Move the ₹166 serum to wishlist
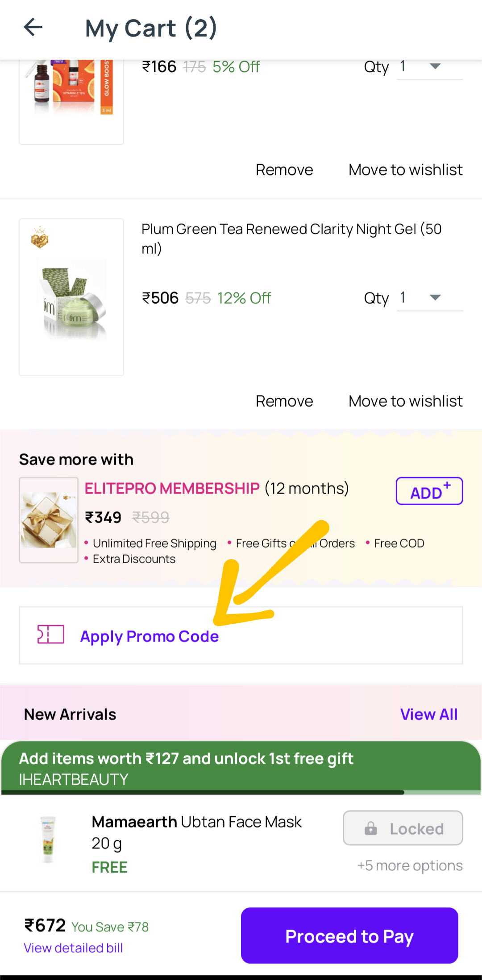The image size is (482, 980). click(x=405, y=170)
